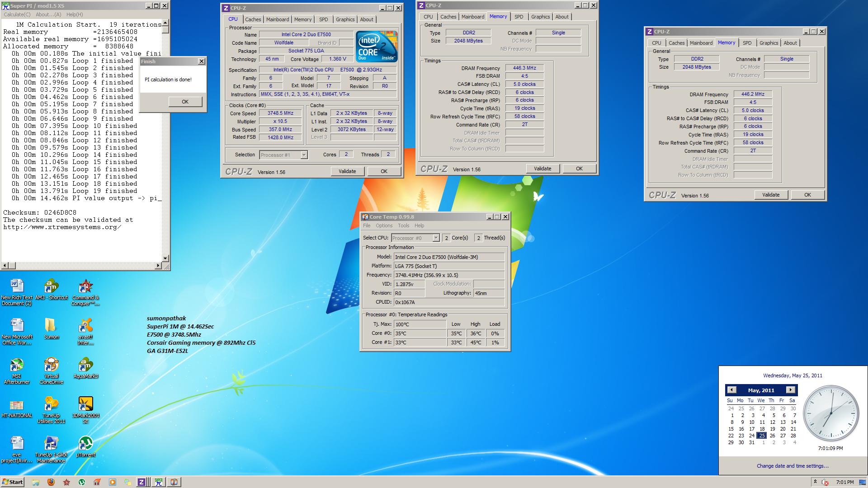Screen dimensions: 868x488
Task: Open 3DMark2001 SE desktop icon
Action: (x=85, y=410)
